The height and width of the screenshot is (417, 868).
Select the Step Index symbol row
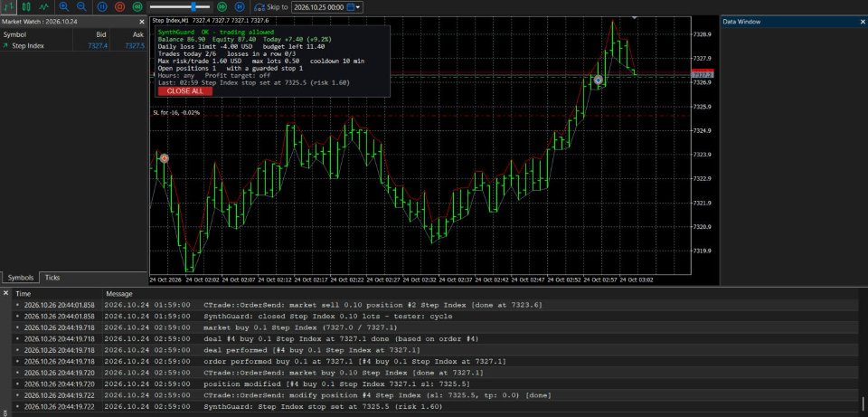(73, 46)
